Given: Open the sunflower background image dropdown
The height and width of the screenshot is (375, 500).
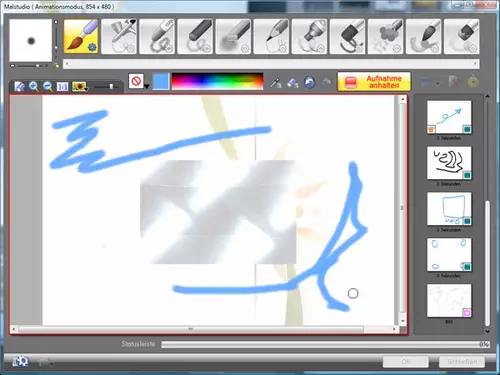Looking at the screenshot, I should point(79,87).
